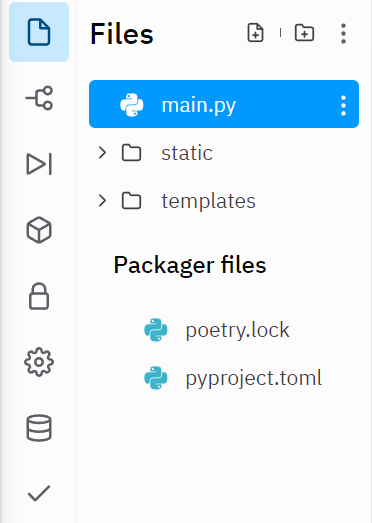Open the Debugger play-step sidebar icon

39,164
